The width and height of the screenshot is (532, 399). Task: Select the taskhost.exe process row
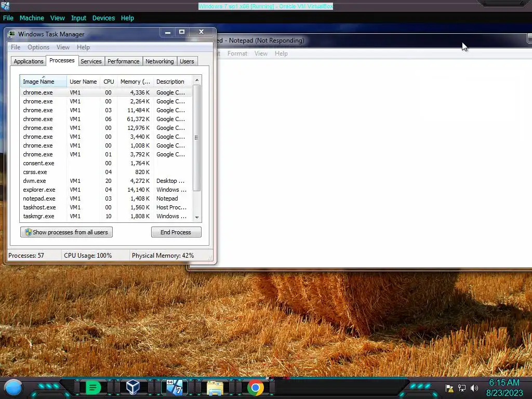pos(106,207)
